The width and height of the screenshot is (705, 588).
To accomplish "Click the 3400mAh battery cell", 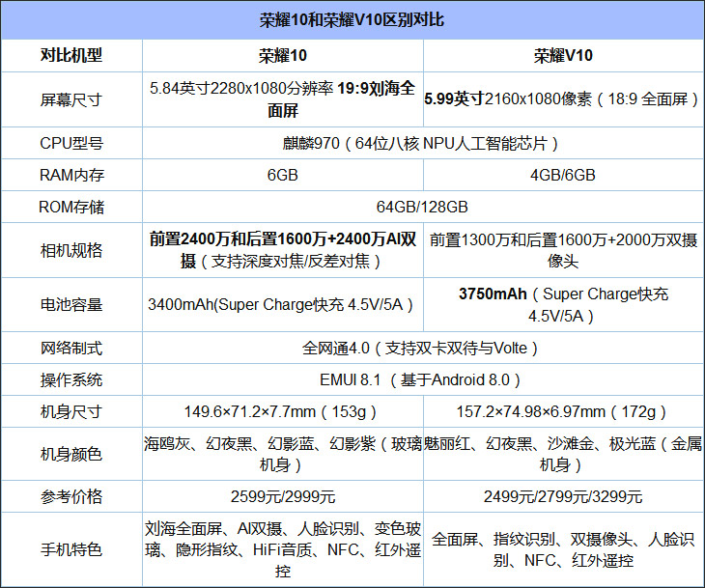I will (x=283, y=304).
